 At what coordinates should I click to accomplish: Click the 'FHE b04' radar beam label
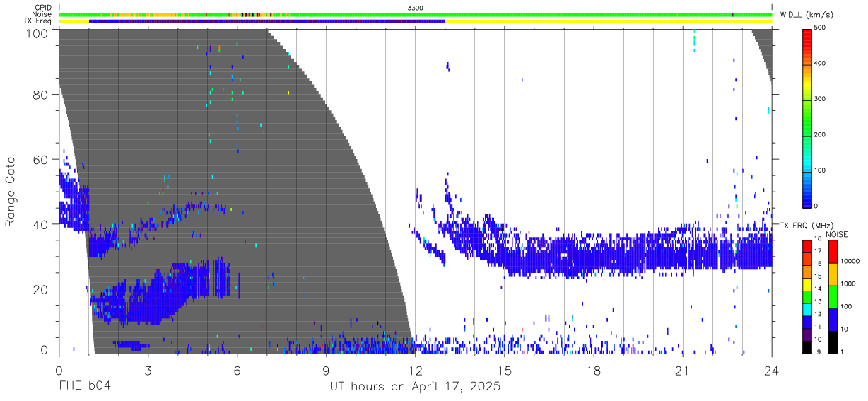[84, 386]
